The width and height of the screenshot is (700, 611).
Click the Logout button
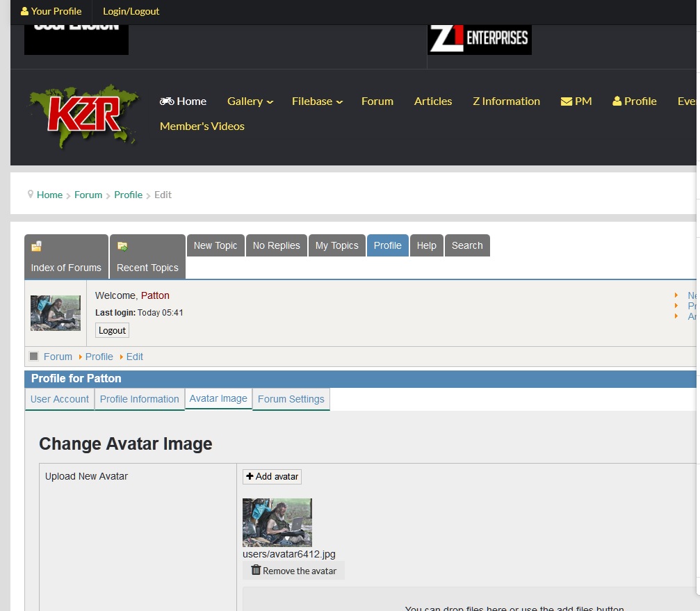pyautogui.click(x=112, y=330)
